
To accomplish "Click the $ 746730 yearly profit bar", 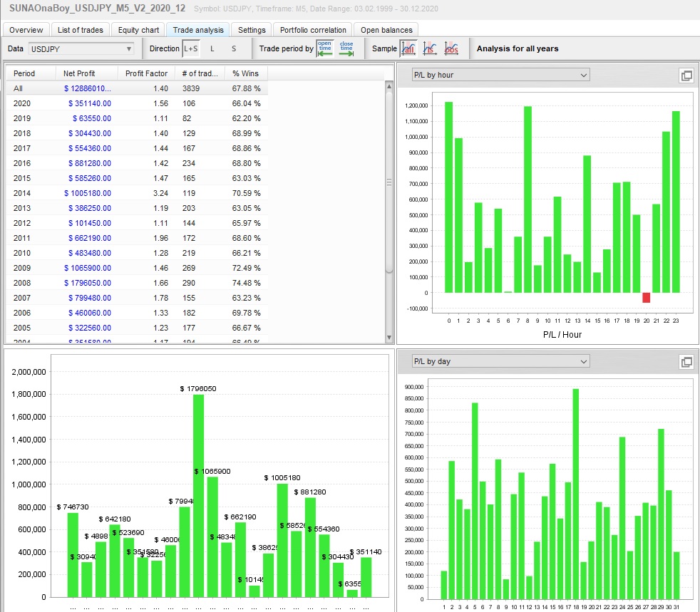I will 73,555.
